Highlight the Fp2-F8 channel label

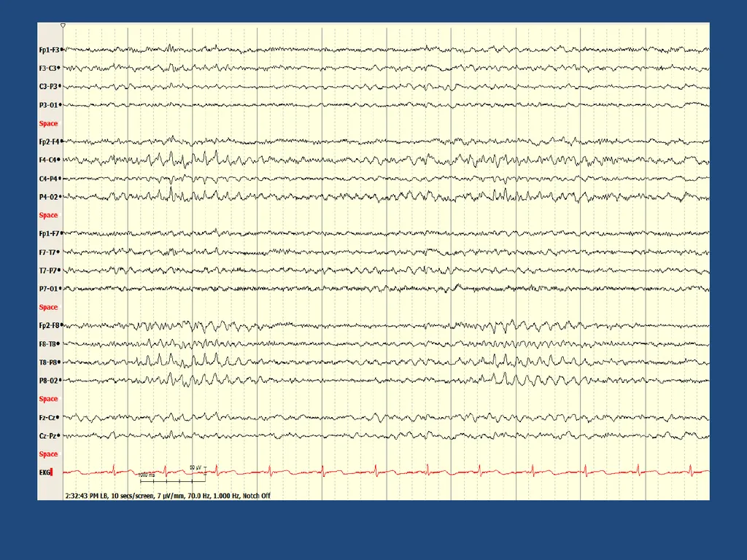point(49,326)
